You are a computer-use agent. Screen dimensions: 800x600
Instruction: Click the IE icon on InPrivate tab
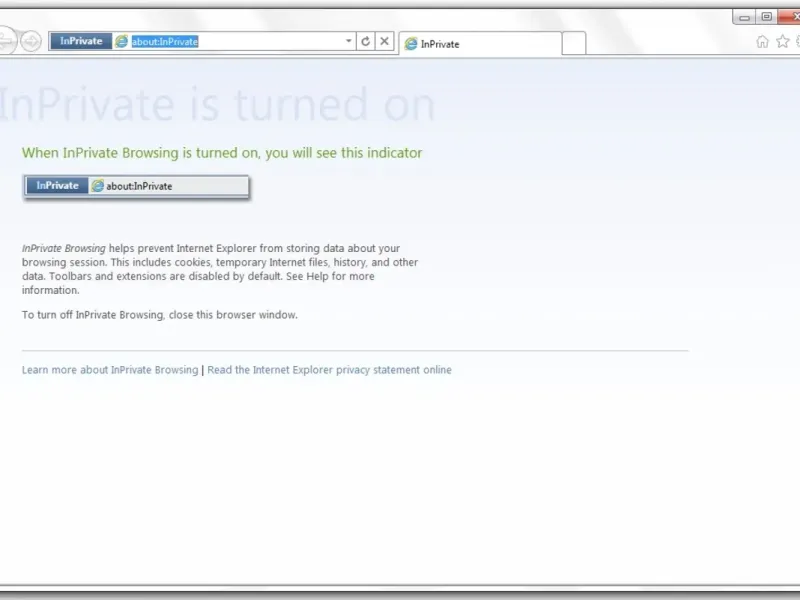[411, 44]
